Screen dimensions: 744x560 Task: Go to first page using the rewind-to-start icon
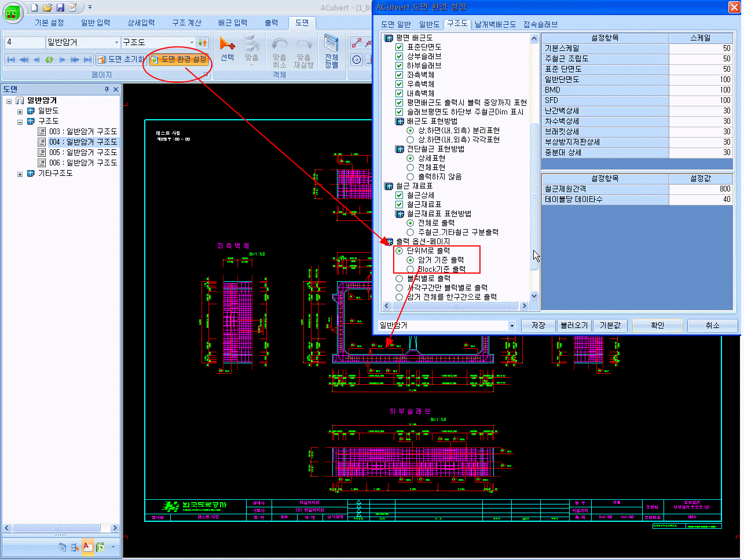(11, 60)
